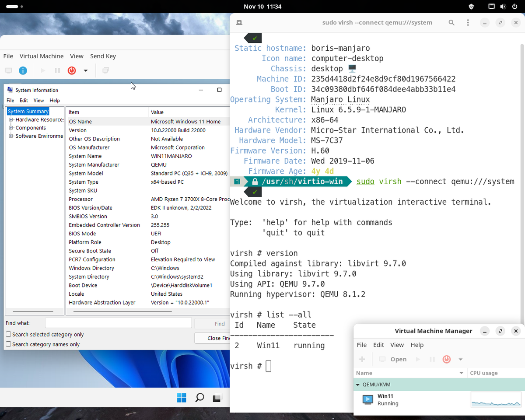Create a new virtual machine with the plus icon
This screenshot has height=420, width=525.
tap(362, 359)
